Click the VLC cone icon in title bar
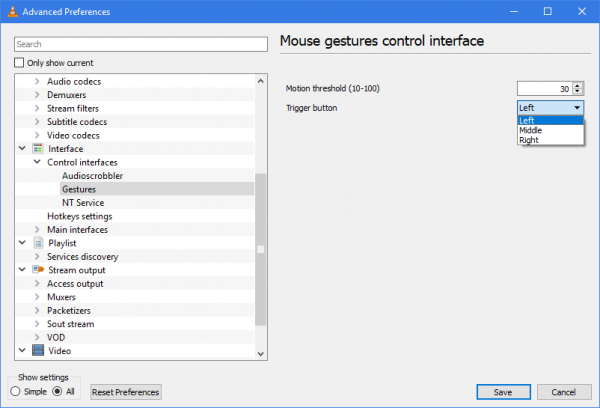 [x=13, y=11]
